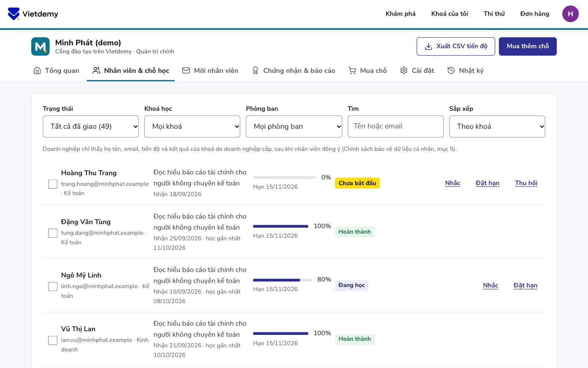Click Ngô Mỹ Linh's 80% progress bar
This screenshot has height=368, width=588.
(283, 280)
